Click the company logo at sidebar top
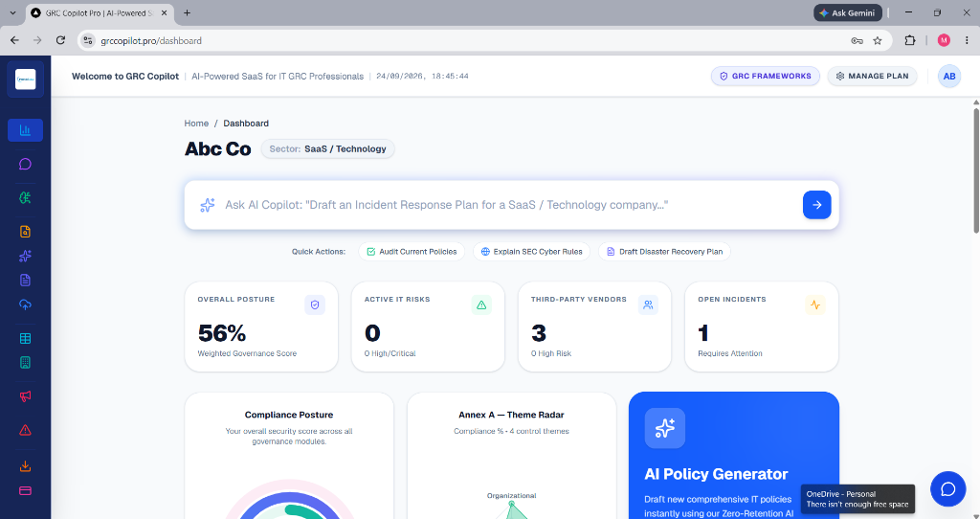 [25, 79]
